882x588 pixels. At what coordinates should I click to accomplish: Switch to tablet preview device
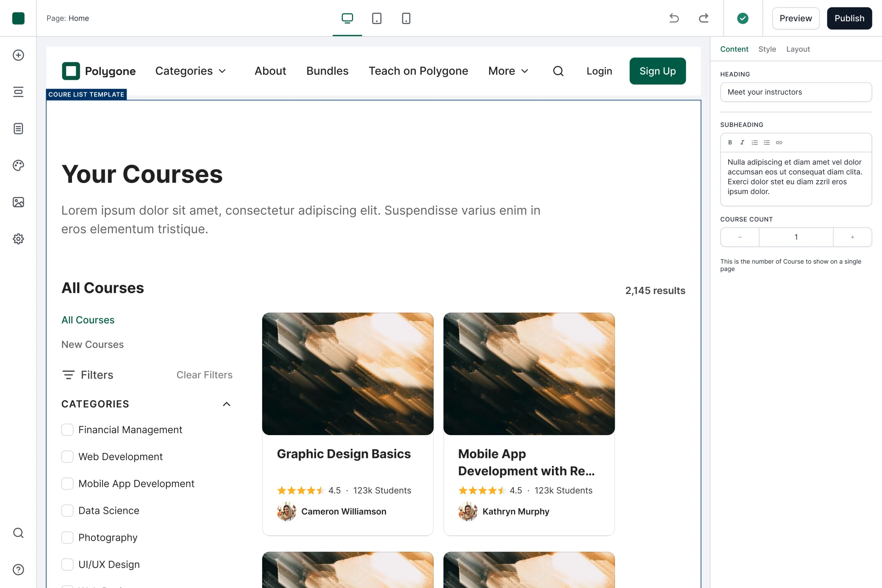pos(376,18)
